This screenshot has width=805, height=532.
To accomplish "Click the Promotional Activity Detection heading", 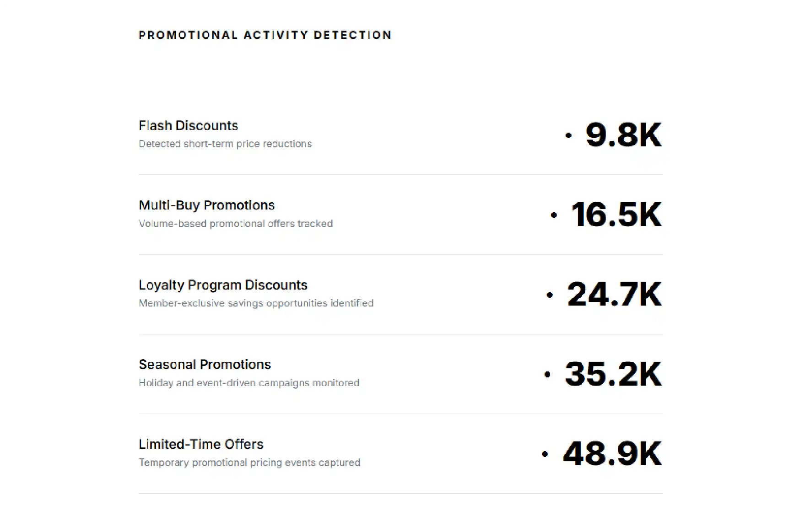I will point(265,35).
